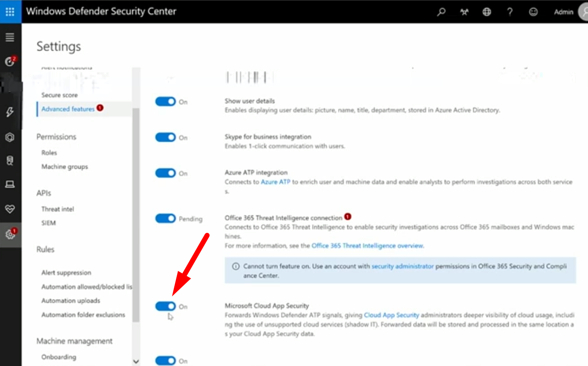Click the advanced hunting sidebar icon
588x366 pixels.
[x=10, y=161]
